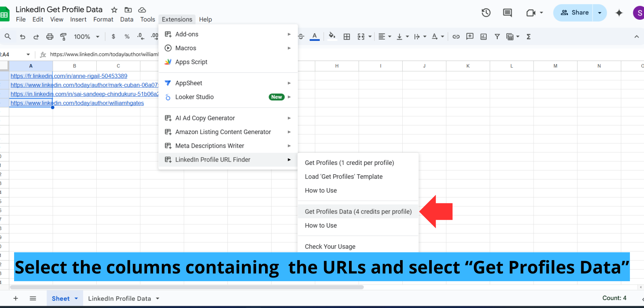Open Gemini sparkle assistant icon

(x=619, y=13)
